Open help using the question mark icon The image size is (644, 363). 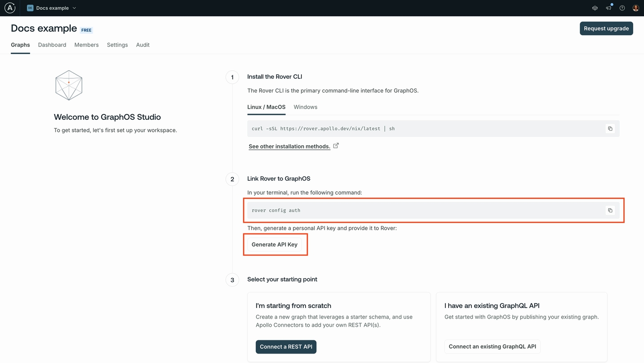(x=622, y=8)
